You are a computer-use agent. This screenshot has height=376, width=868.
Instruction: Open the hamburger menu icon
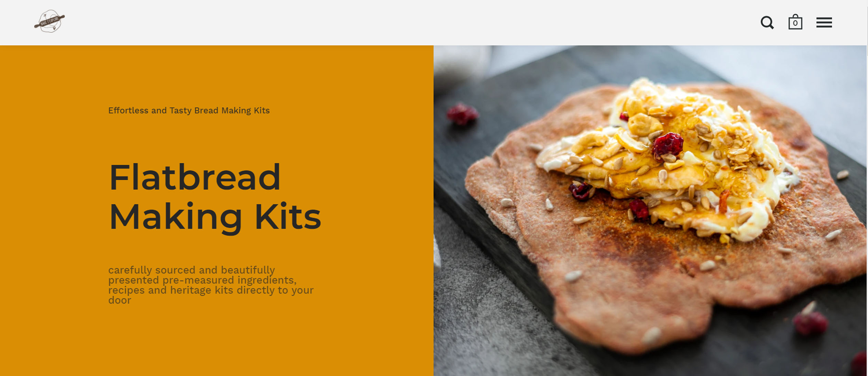pos(824,23)
